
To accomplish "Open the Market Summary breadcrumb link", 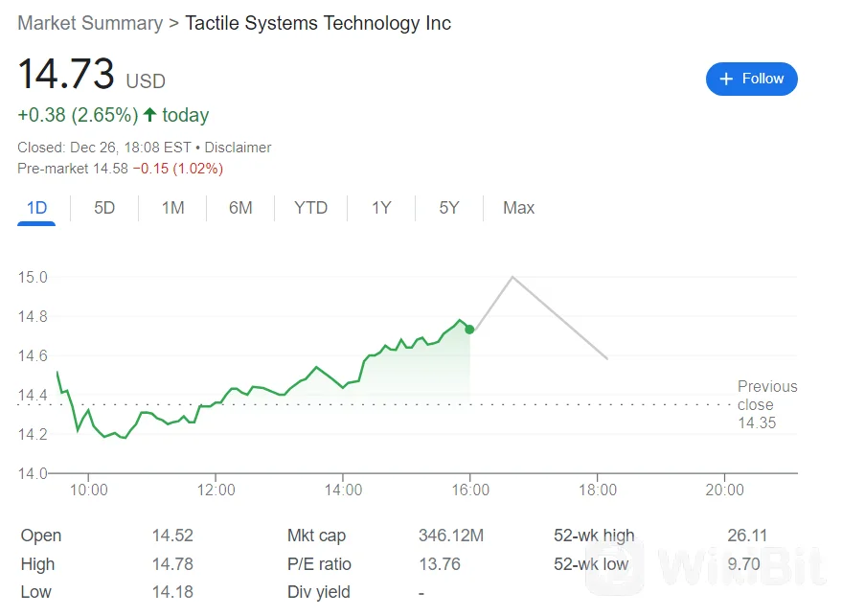I will [x=90, y=23].
